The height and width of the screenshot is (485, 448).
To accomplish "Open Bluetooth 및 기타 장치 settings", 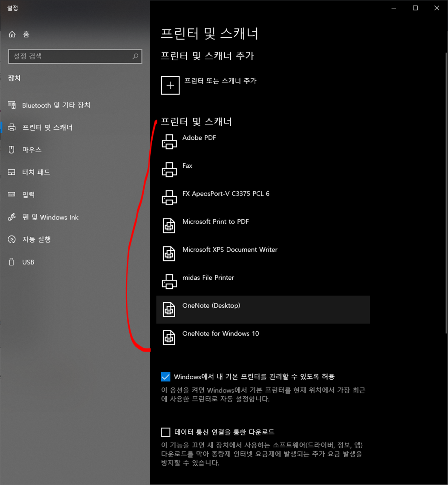I will (x=56, y=105).
